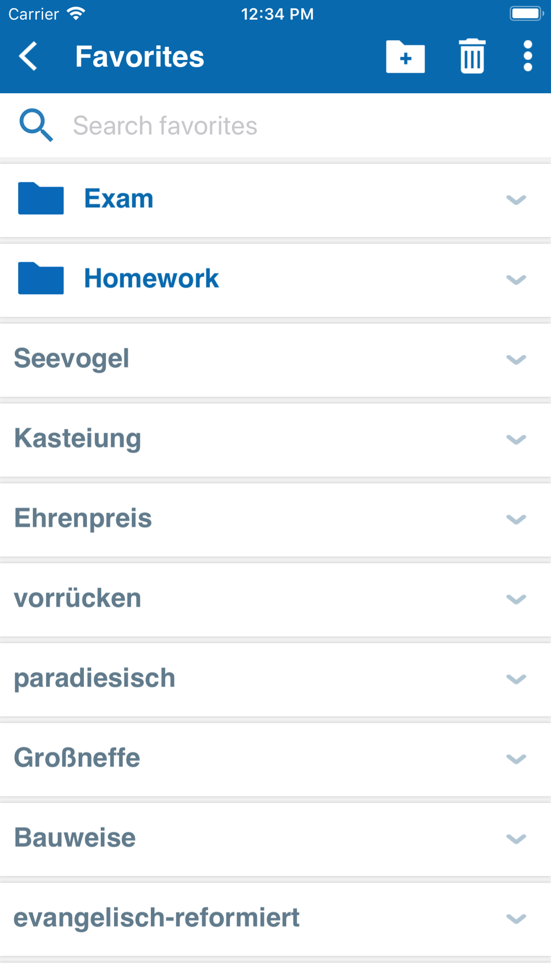Screen dimensions: 551x980
Task: Expand the Großneffe entry chevron
Action: pos(516,759)
